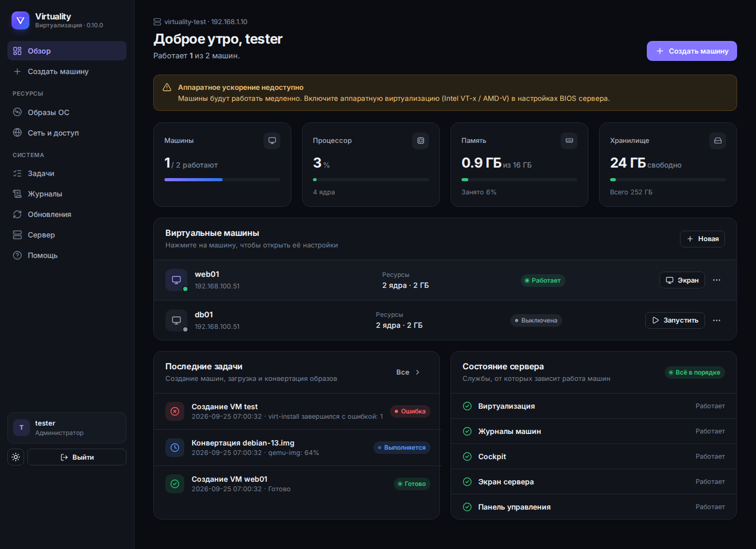Click the clock icon for debian-13 conversion
The width and height of the screenshot is (756, 549).
coord(175,448)
